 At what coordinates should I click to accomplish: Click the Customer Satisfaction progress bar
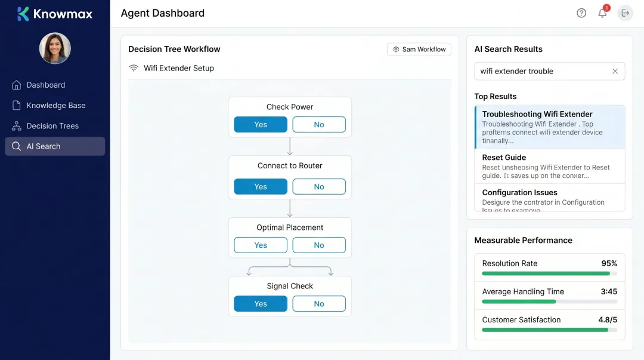(x=550, y=330)
